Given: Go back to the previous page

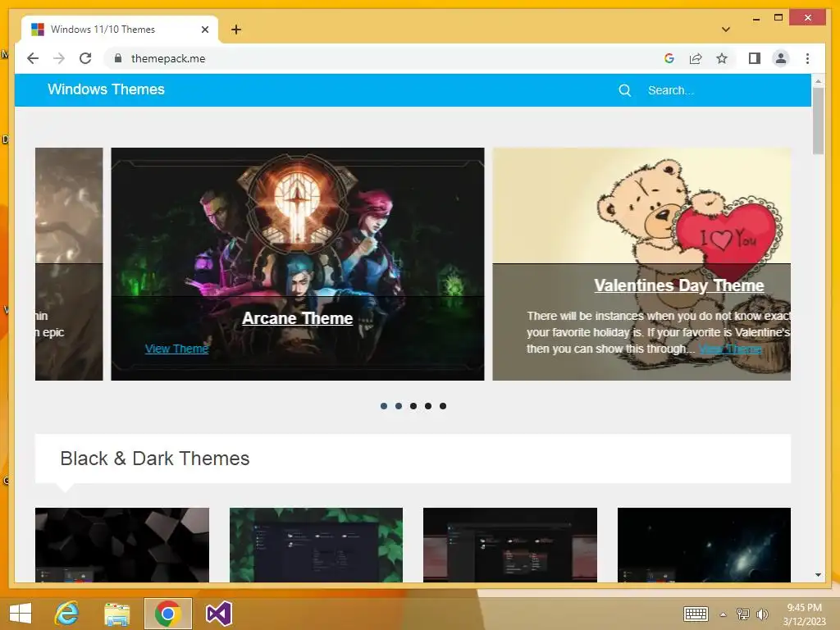Looking at the screenshot, I should pyautogui.click(x=33, y=58).
